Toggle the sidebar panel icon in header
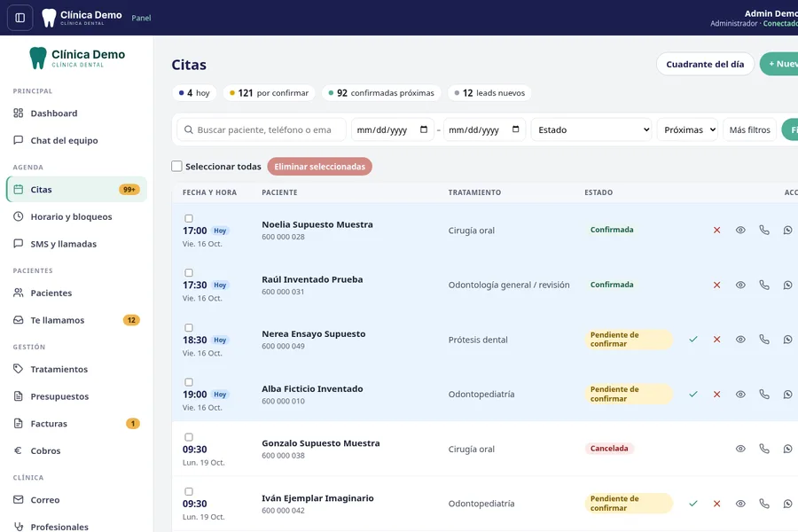The width and height of the screenshot is (798, 532). pos(20,18)
